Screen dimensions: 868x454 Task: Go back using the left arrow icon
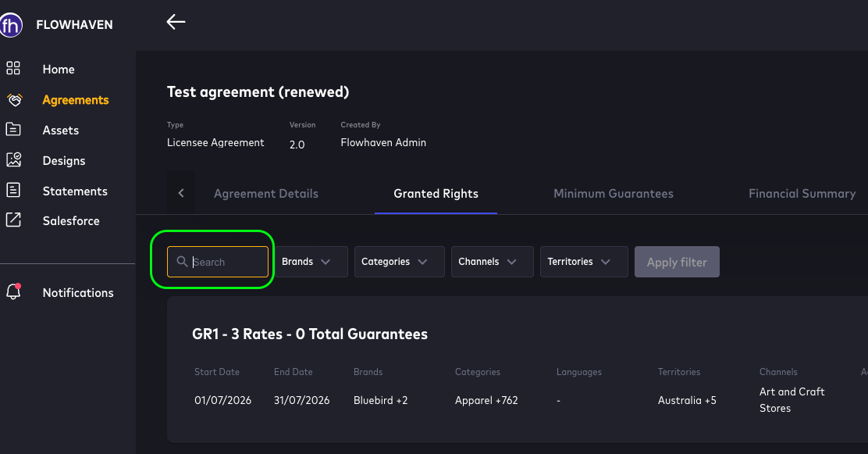click(176, 22)
